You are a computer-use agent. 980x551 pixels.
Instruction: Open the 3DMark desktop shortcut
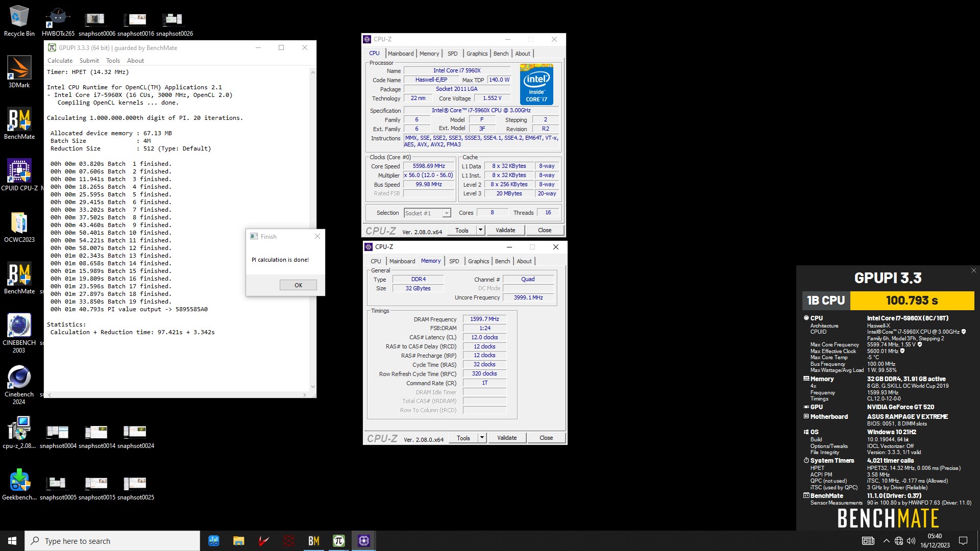tap(19, 72)
